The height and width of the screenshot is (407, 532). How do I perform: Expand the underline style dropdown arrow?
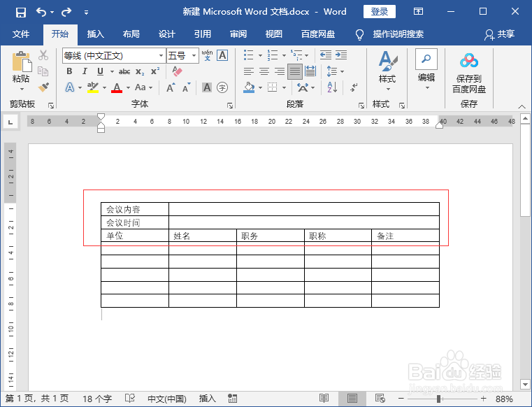click(x=112, y=71)
